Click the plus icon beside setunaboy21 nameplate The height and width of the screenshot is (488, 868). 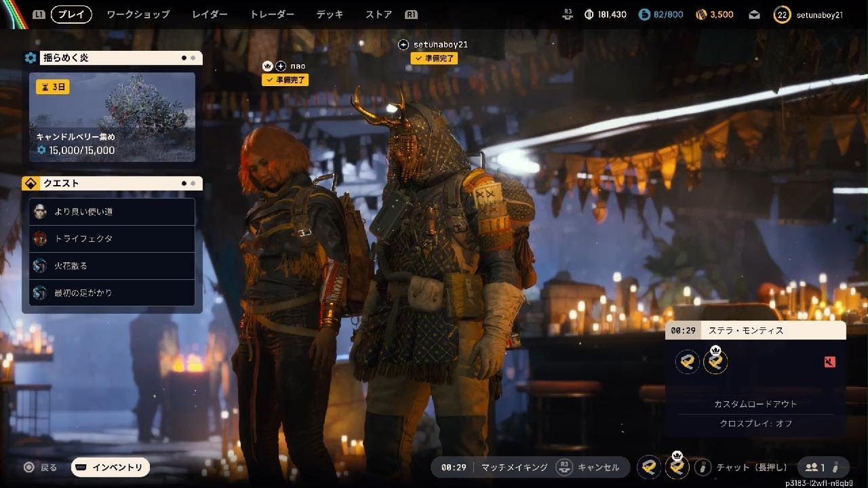(x=403, y=45)
